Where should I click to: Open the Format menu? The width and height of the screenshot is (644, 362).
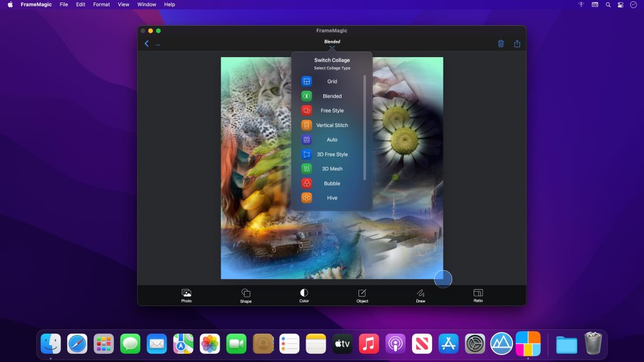(101, 4)
